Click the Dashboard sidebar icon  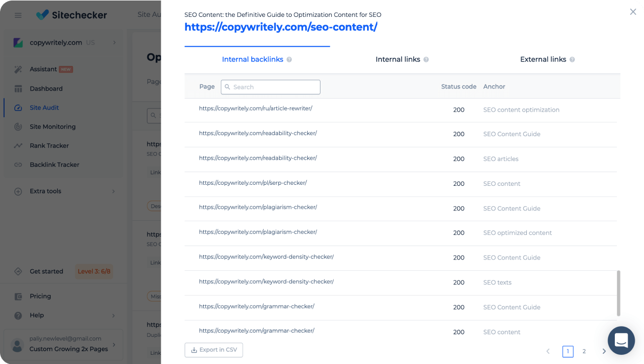coord(18,89)
